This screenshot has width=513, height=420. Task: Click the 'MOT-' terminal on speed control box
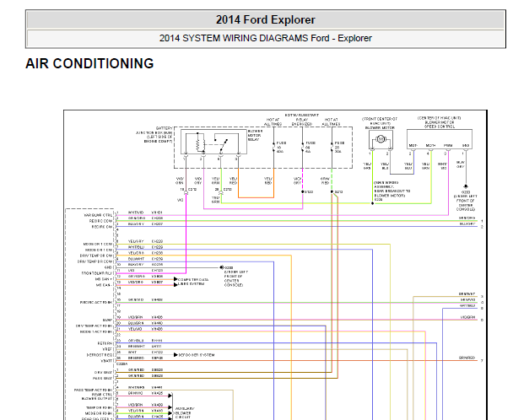click(x=413, y=146)
